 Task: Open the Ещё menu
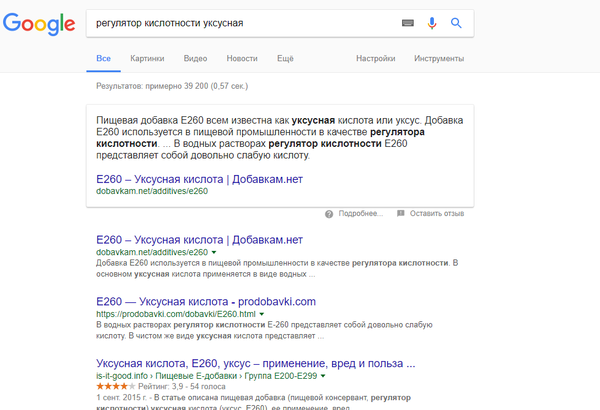click(285, 60)
